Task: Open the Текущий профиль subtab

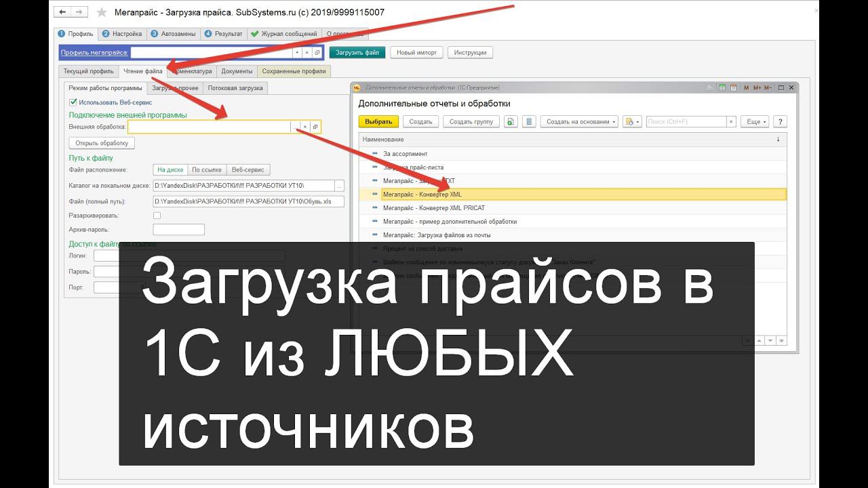Action: (x=88, y=71)
